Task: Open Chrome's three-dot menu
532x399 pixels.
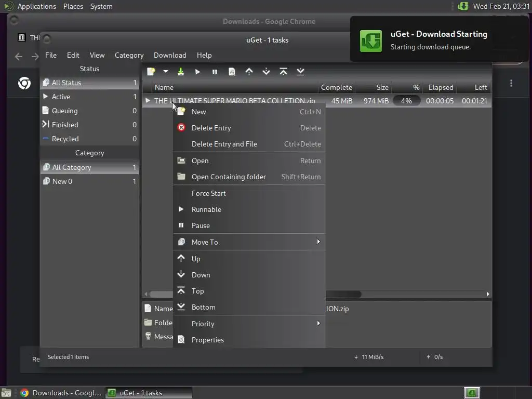Action: pyautogui.click(x=511, y=83)
